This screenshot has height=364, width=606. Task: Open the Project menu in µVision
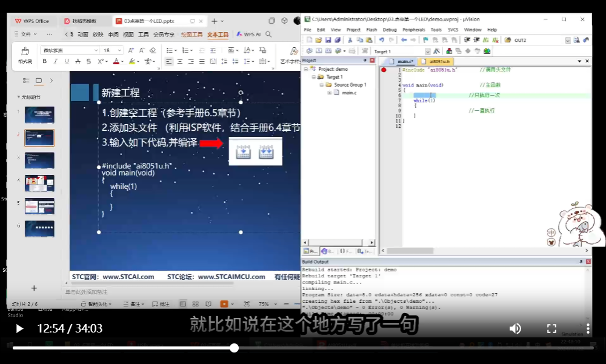pos(353,30)
